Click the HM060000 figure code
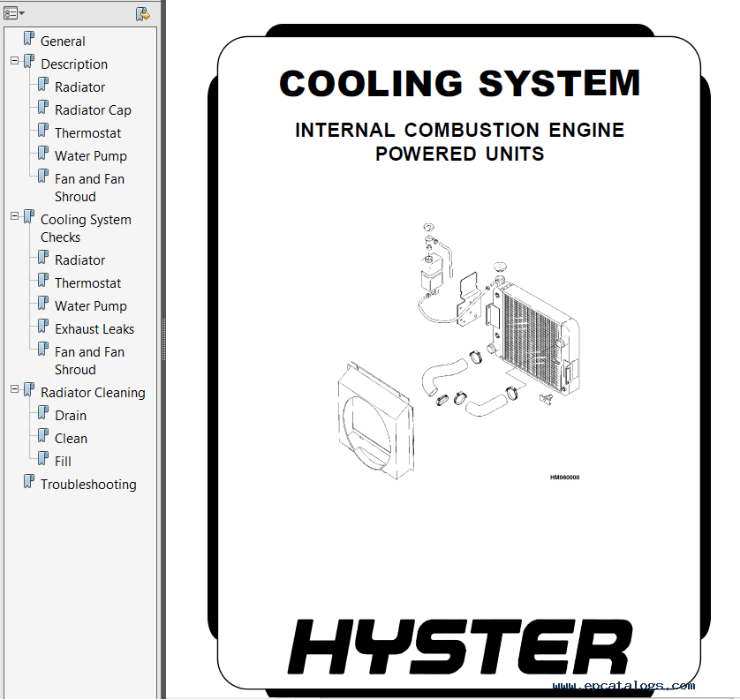 [564, 478]
